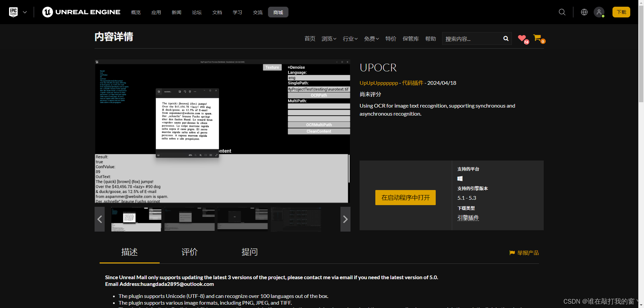Open the UpUpUppppppp seller link
The image size is (644, 308).
[x=379, y=83]
